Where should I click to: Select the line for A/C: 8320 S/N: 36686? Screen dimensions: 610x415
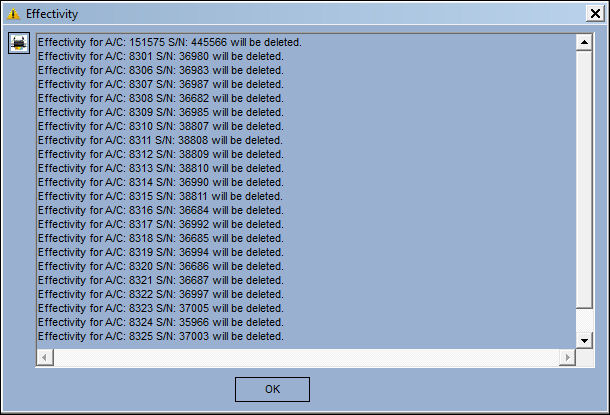(161, 266)
